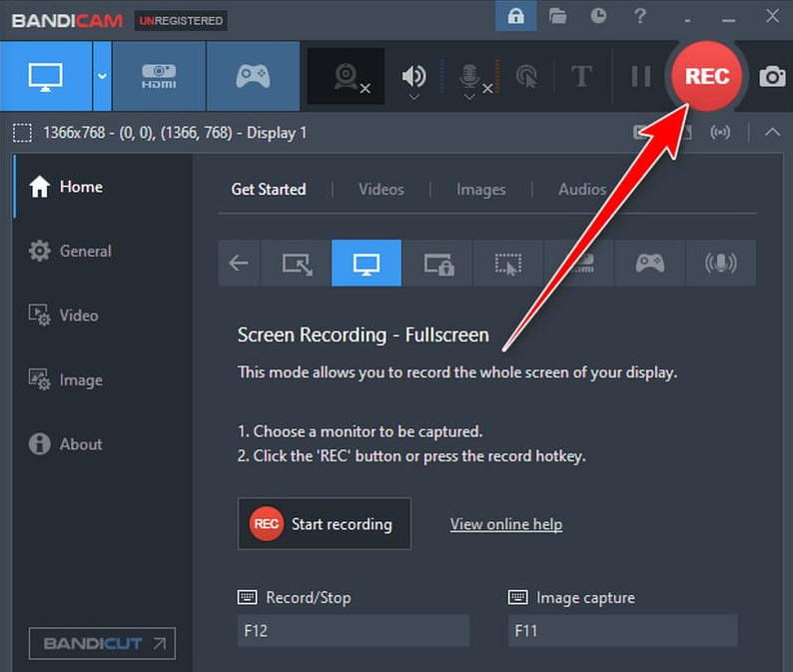Screen dimensions: 793x672
Task: Toggle the broadcast signal icon
Action: tap(720, 133)
